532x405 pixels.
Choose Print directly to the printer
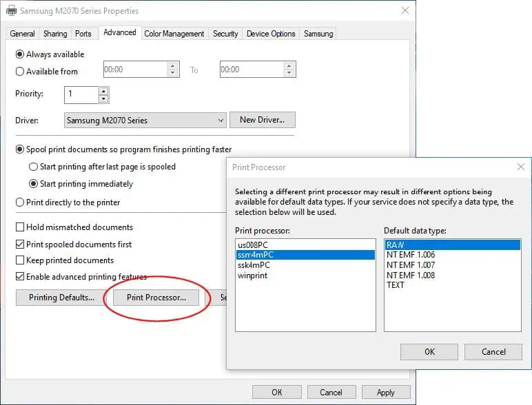(x=68, y=202)
